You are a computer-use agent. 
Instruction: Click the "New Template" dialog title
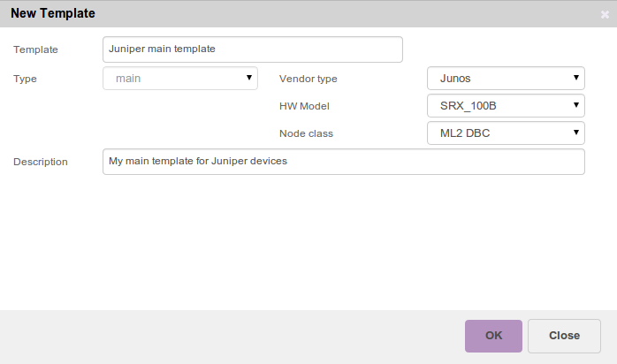[x=53, y=13]
